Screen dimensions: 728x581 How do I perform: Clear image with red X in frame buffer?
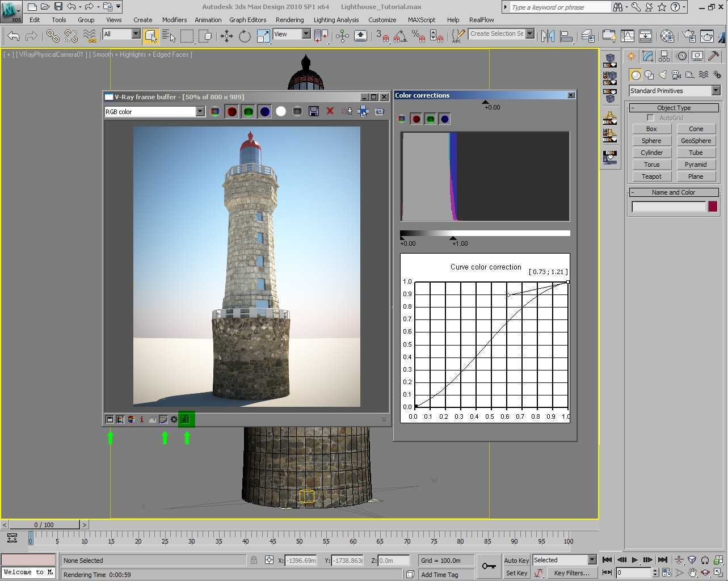coord(330,111)
